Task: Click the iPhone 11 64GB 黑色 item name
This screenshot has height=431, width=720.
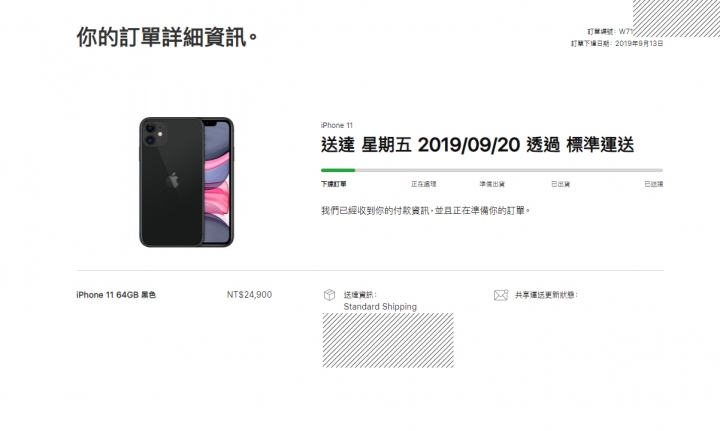Action: pyautogui.click(x=116, y=295)
